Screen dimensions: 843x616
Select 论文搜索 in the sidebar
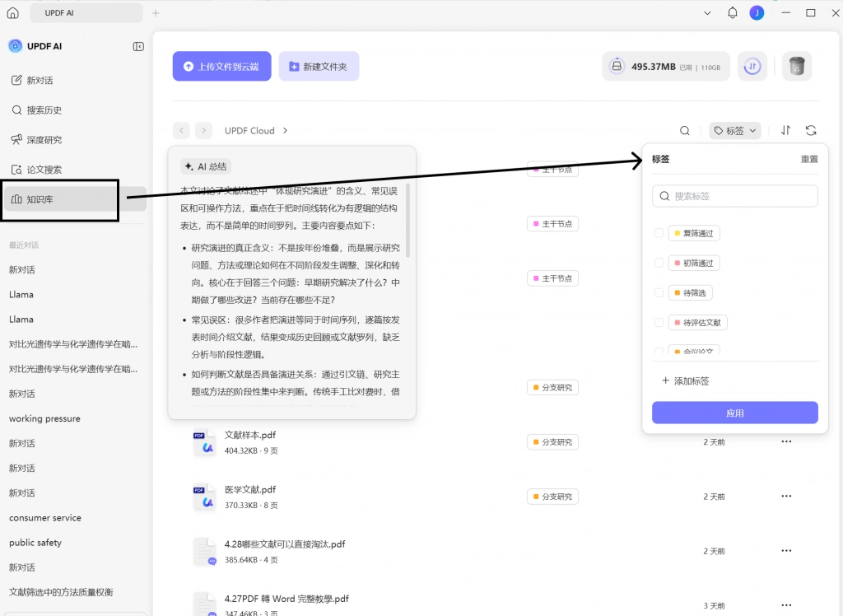[x=36, y=170]
